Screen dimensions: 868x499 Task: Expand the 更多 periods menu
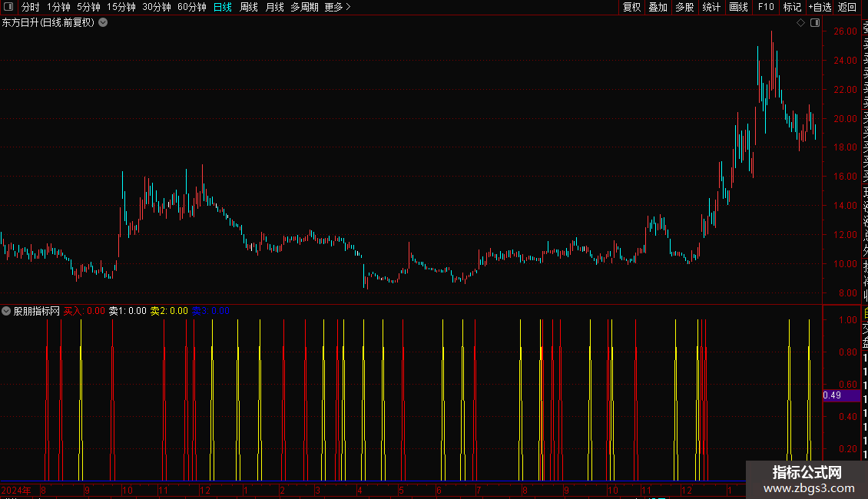click(x=338, y=7)
